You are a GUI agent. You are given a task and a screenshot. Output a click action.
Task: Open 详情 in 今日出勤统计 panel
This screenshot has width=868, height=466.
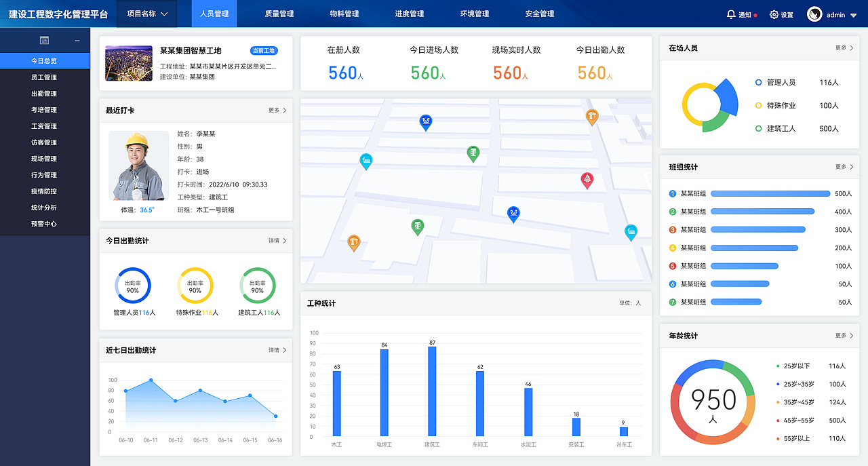[x=277, y=241]
